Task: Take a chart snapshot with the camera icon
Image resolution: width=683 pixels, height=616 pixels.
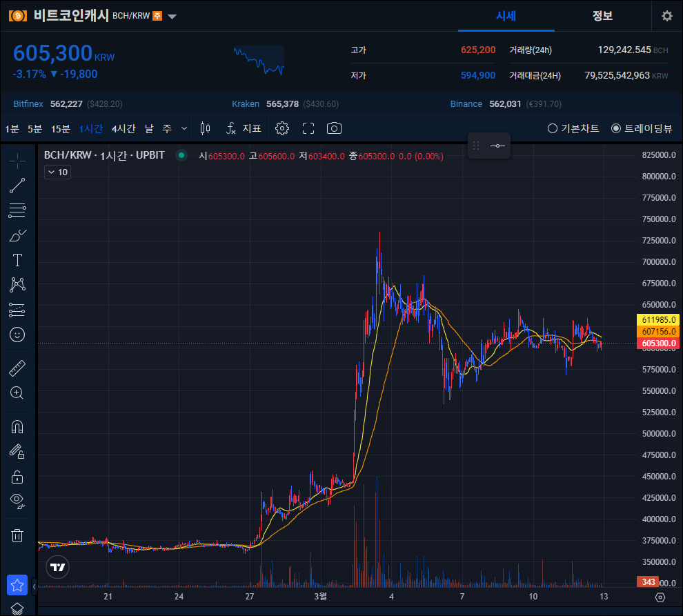Action: click(x=334, y=128)
